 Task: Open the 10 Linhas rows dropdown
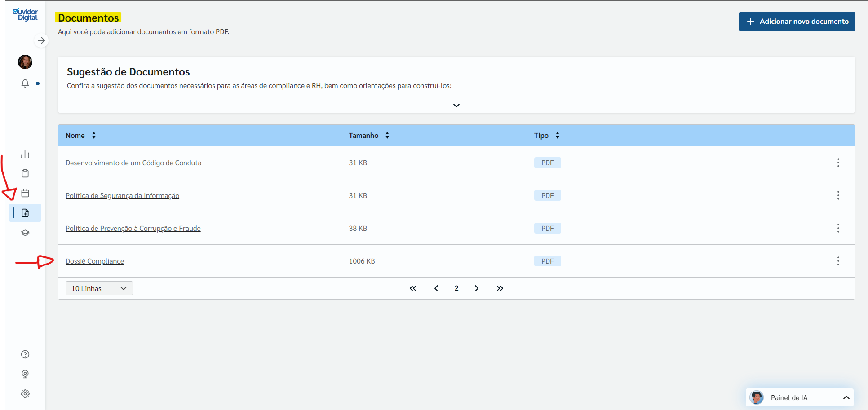point(99,288)
